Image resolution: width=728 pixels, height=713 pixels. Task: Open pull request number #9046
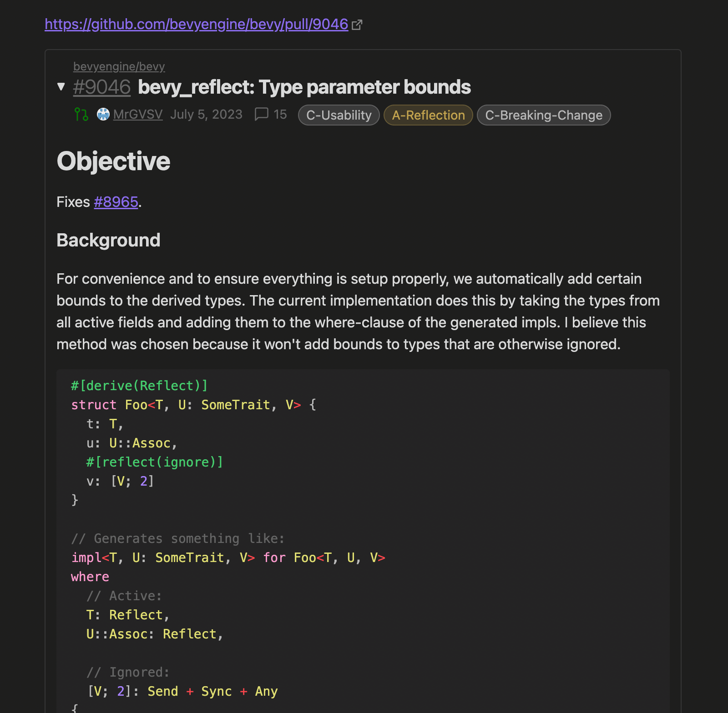(x=102, y=87)
